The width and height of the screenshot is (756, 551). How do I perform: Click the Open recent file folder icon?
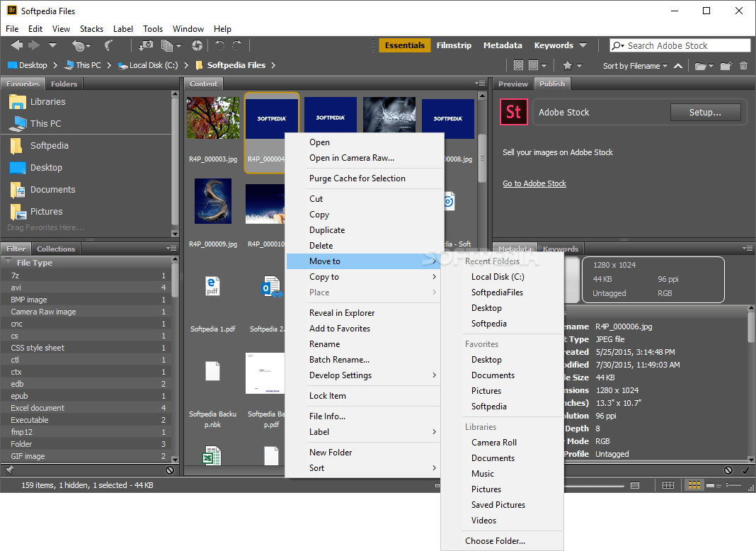tap(704, 66)
